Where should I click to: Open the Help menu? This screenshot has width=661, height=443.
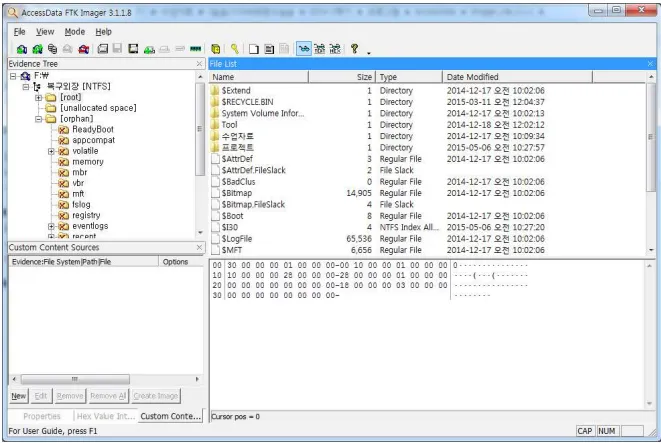[103, 32]
